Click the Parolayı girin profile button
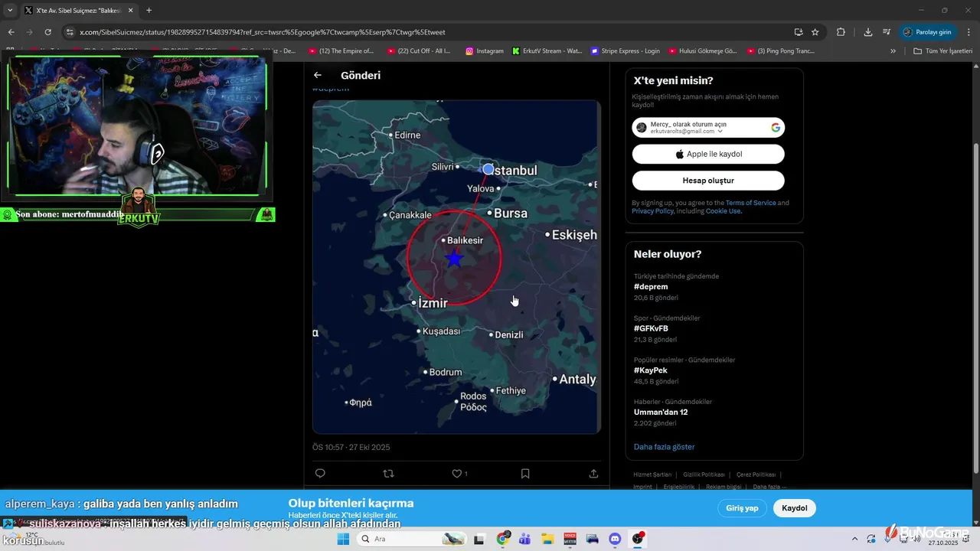Image resolution: width=980 pixels, height=551 pixels. click(x=927, y=32)
